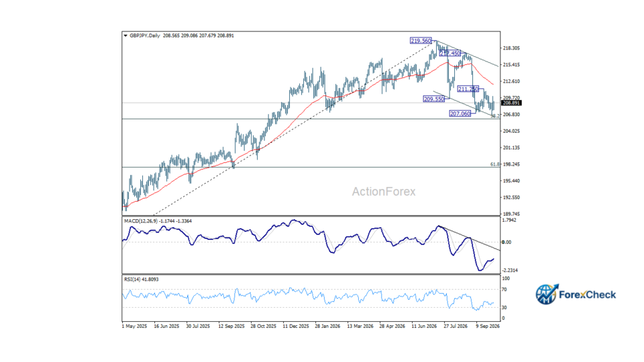The image size is (644, 362).
Task: Click the RSI(14) 41.8093 indicator label
Action: 142,280
